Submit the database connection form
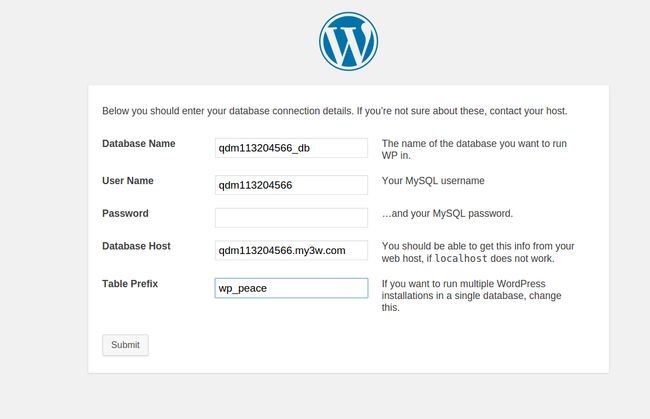The width and height of the screenshot is (650, 419). point(125,345)
